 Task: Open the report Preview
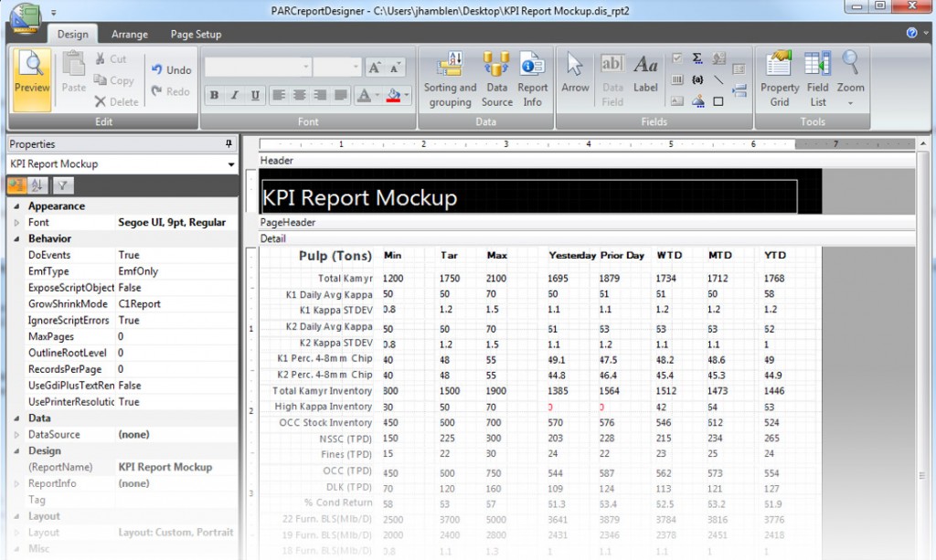click(32, 79)
